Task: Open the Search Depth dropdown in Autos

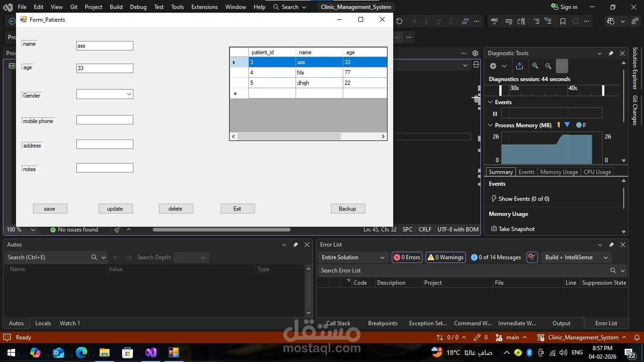Action: click(x=191, y=257)
